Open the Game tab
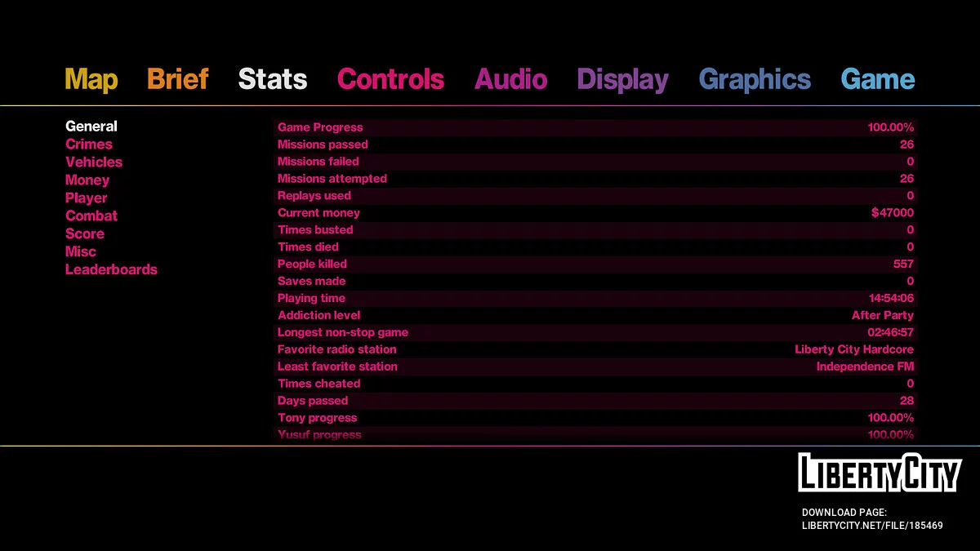Image resolution: width=980 pixels, height=551 pixels. [x=877, y=79]
